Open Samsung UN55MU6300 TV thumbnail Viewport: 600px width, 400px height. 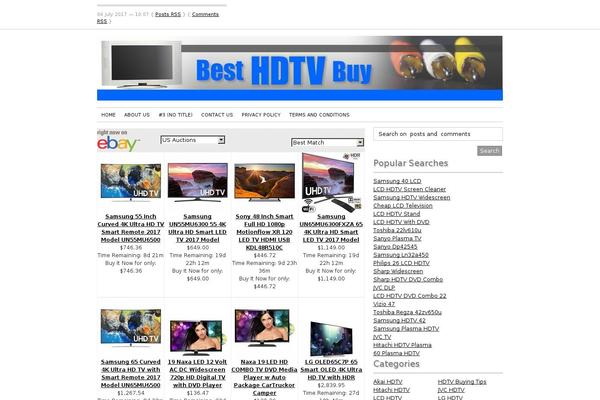tap(197, 182)
